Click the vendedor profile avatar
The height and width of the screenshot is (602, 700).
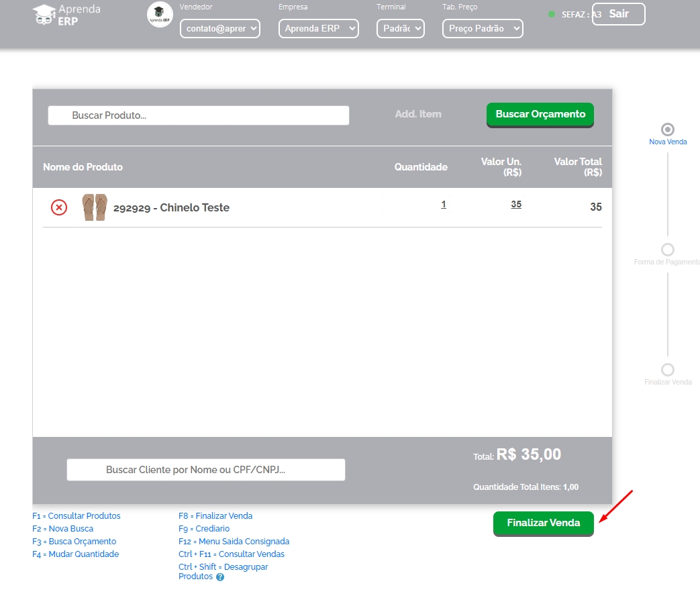160,15
